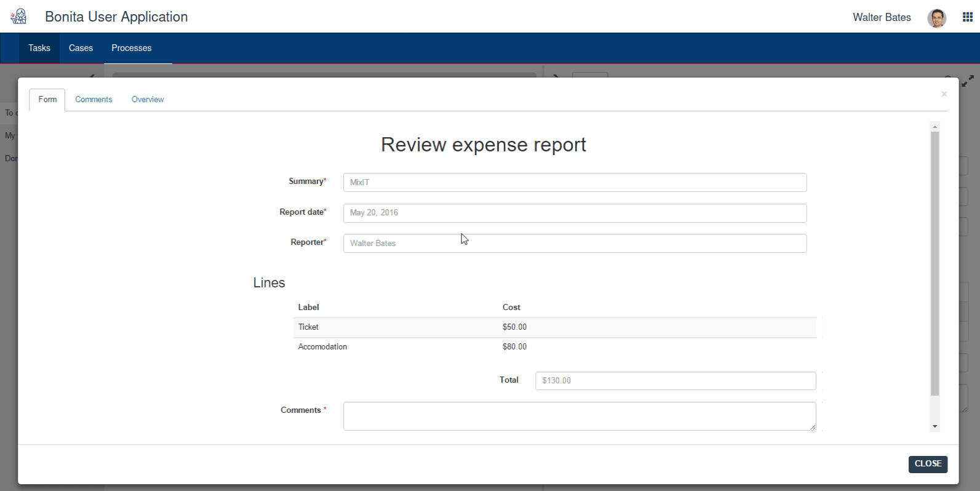Click the Bonita logo icon

click(x=19, y=17)
